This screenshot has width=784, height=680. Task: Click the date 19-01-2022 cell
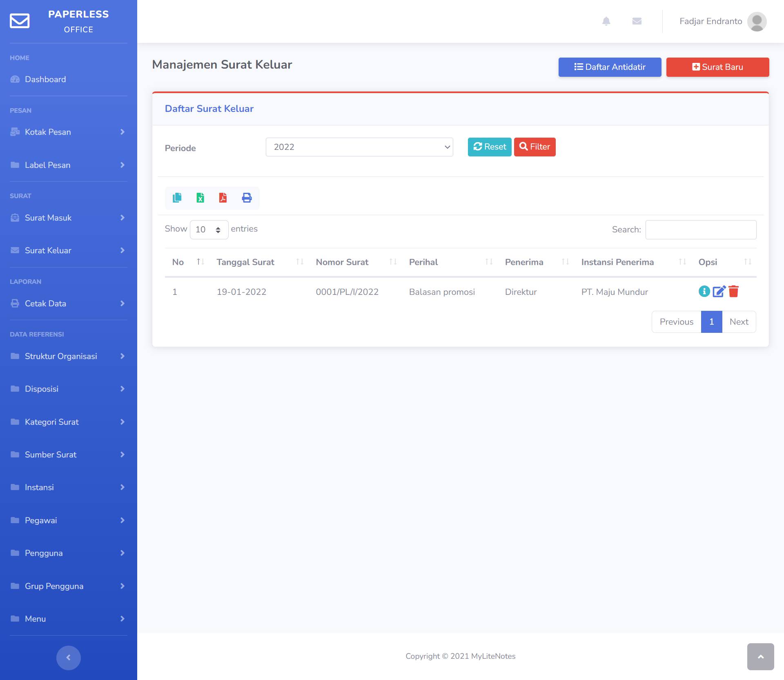tap(241, 292)
